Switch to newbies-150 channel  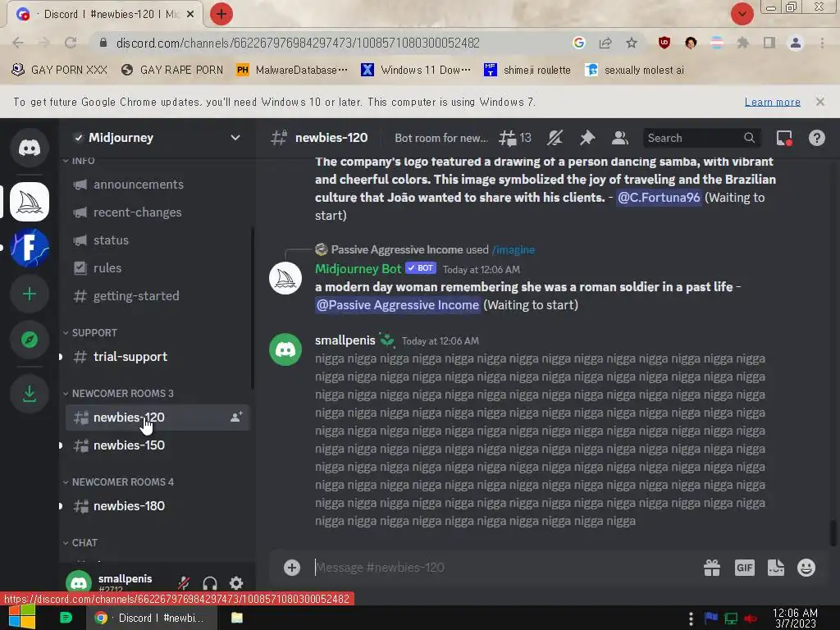(x=157, y=445)
